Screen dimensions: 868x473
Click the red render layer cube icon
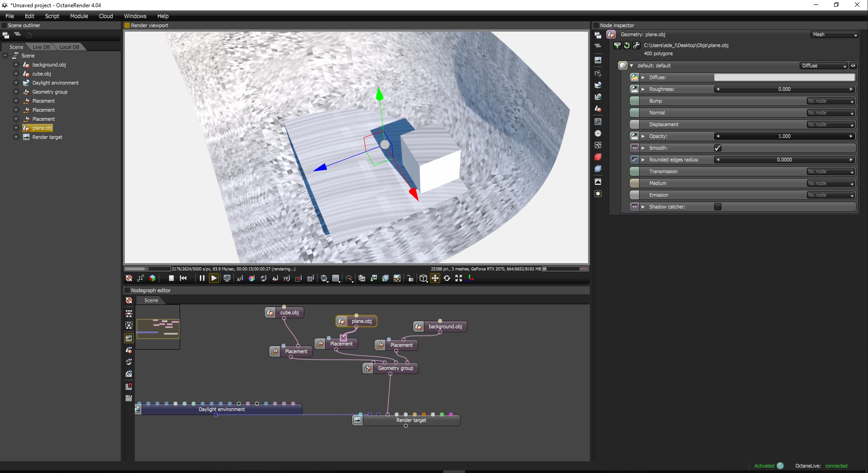598,157
